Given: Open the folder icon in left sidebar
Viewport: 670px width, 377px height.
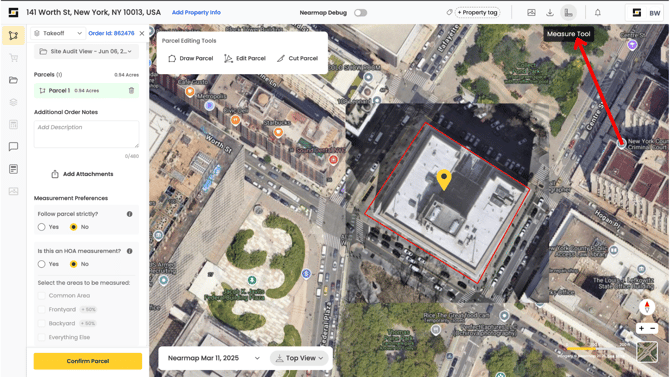Looking at the screenshot, I should [x=13, y=80].
